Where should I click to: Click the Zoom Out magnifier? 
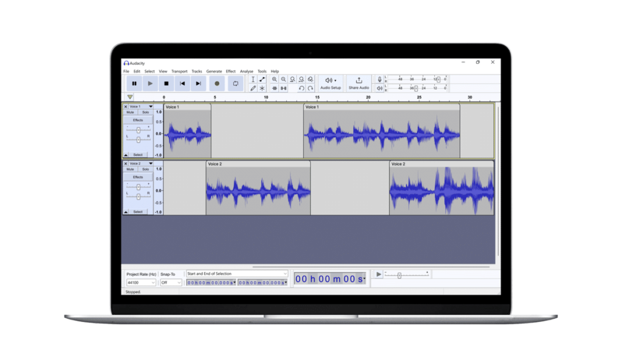pos(284,79)
